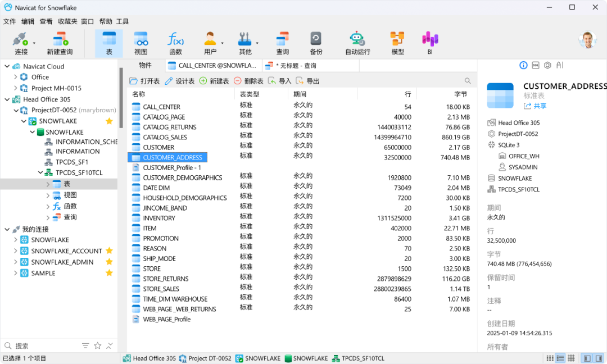Collapse the TPCDS_SF10TCL schema node
Viewport: 607px width, 364px height.
point(40,172)
